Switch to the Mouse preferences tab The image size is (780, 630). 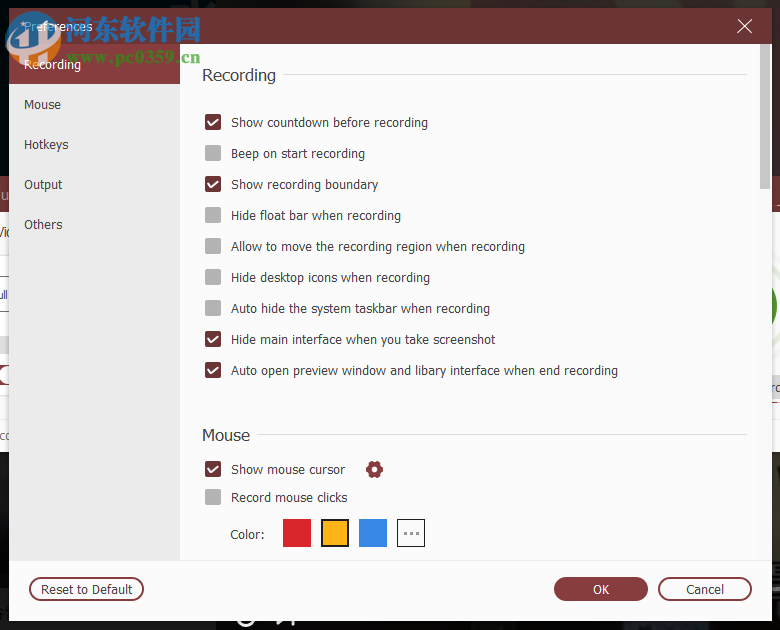point(95,105)
